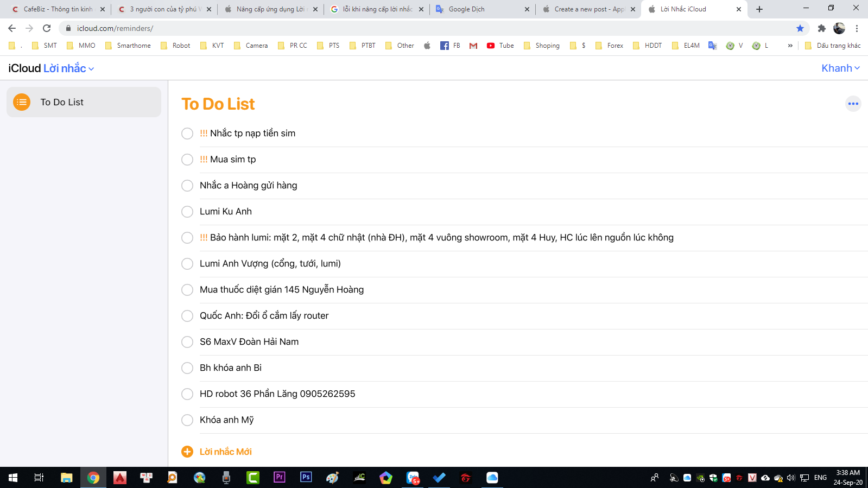The width and height of the screenshot is (868, 488).
Task: Open the Google Translate bookmark icon
Action: click(x=713, y=46)
